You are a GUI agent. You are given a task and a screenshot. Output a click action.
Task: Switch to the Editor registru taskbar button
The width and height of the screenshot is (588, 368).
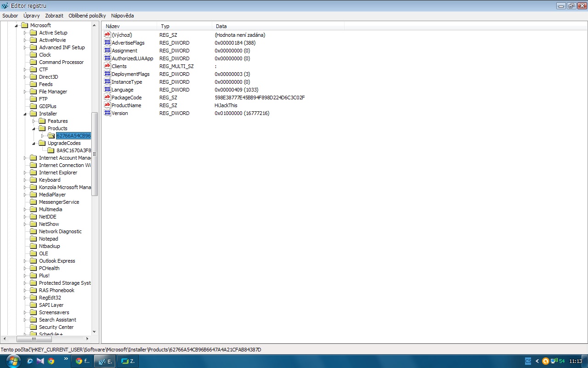pos(105,361)
